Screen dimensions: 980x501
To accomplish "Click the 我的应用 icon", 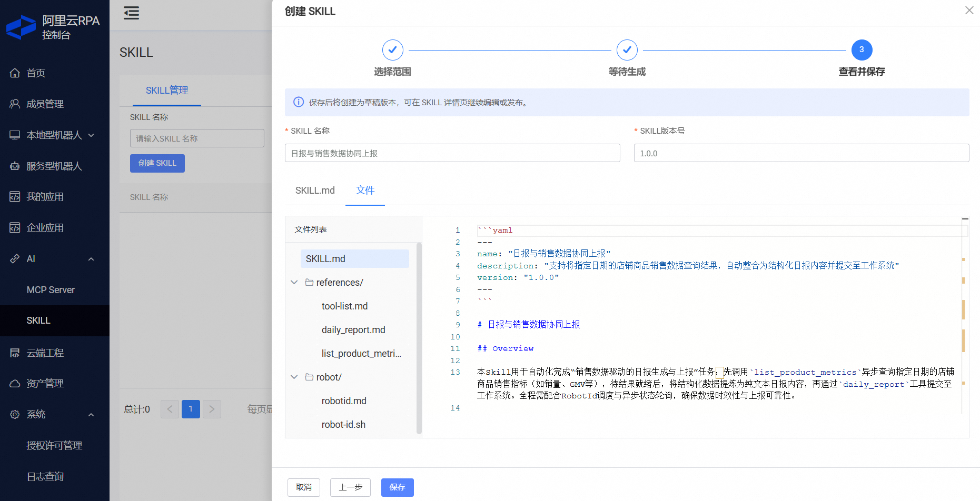I will [x=15, y=197].
